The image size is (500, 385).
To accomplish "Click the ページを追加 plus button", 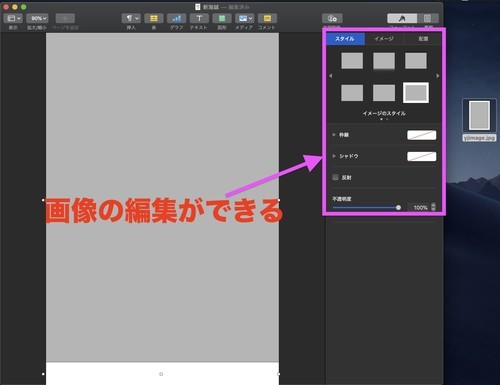I will (65, 18).
